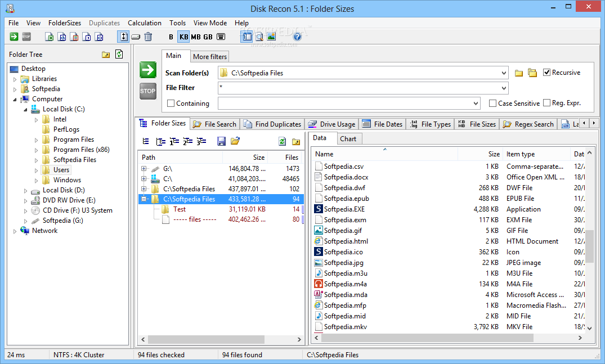The width and height of the screenshot is (605, 364).
Task: Expand all tree levels icon in Folder Sizes
Action: coord(160,141)
